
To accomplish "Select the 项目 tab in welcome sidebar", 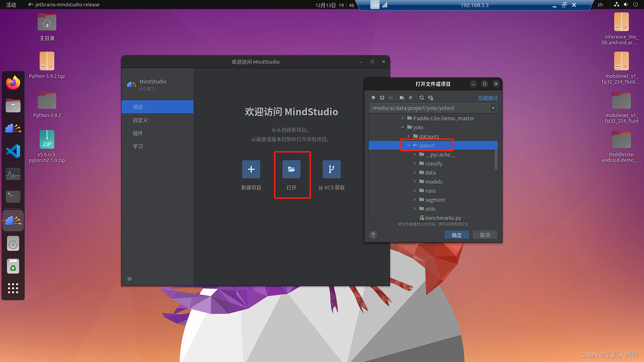I will 157,107.
